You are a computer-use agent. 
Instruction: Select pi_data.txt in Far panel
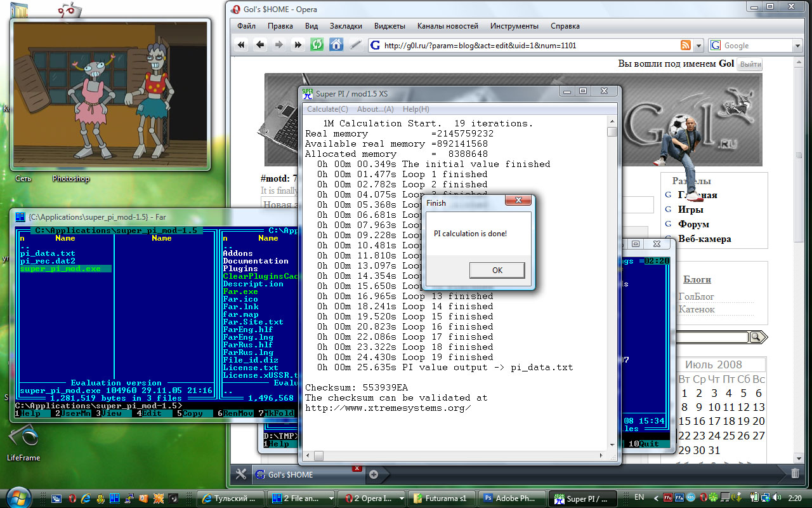48,253
